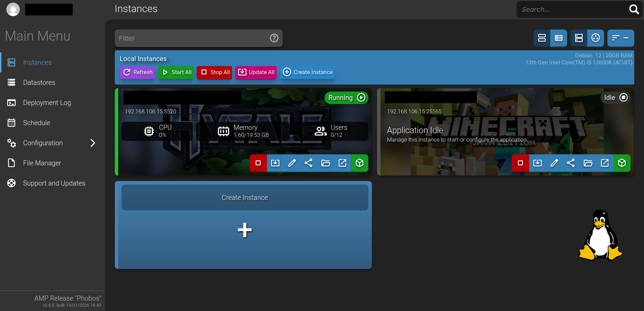Click the search magnifier icon
644x311 pixels.
(x=634, y=9)
